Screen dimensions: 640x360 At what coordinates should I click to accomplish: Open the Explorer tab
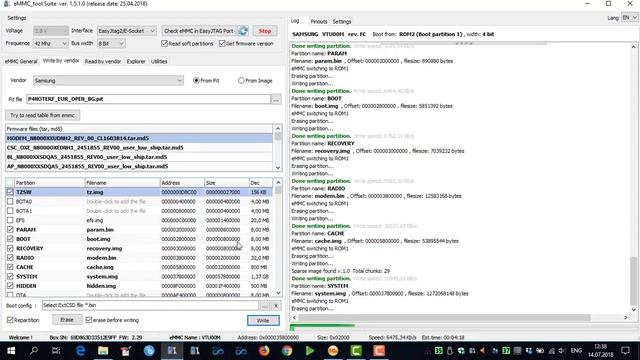pyautogui.click(x=136, y=61)
